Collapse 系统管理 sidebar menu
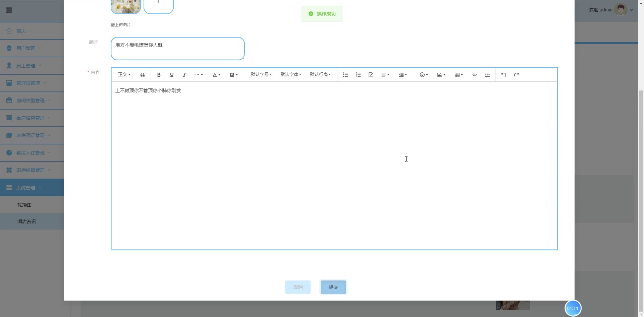The image size is (644, 317). tap(32, 188)
